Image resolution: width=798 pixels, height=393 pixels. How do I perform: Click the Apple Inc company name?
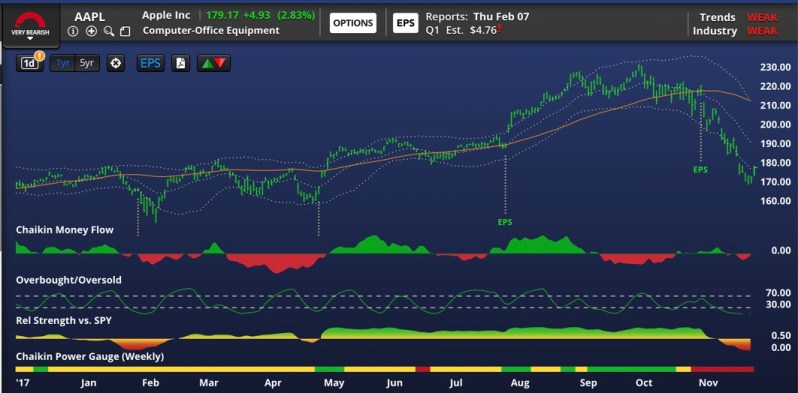click(166, 15)
